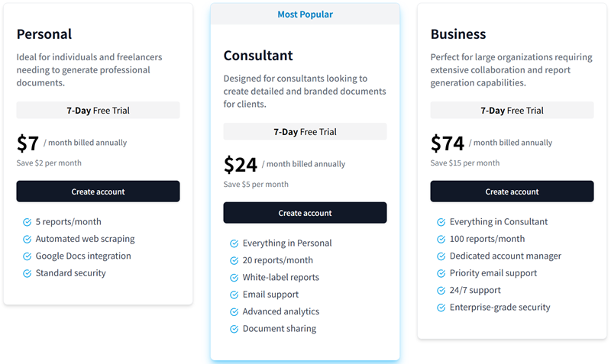Click checkmark icon beside 5 reports/month
Image resolution: width=611 pixels, height=364 pixels.
(27, 222)
